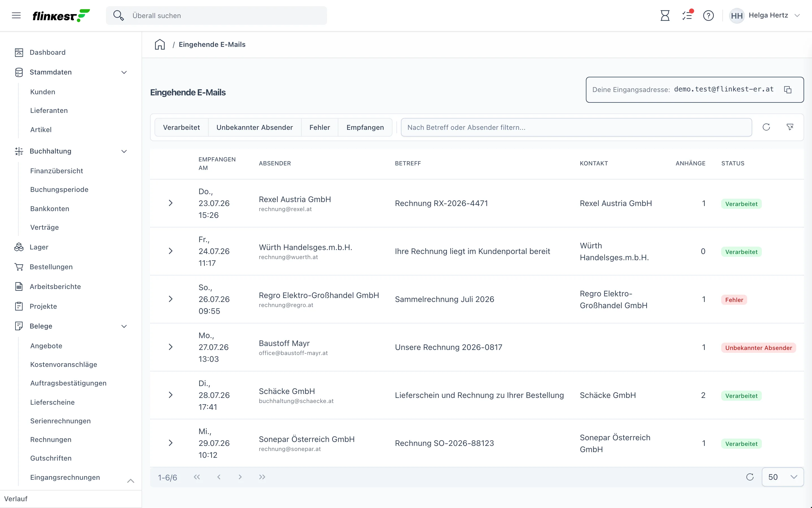Image resolution: width=812 pixels, height=508 pixels.
Task: Open the hourglass time tracker icon
Action: coord(665,16)
